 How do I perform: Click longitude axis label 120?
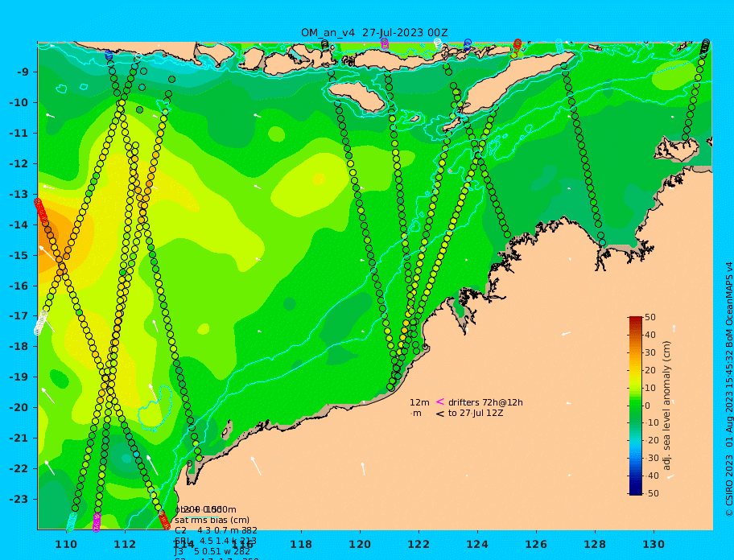[x=360, y=545]
